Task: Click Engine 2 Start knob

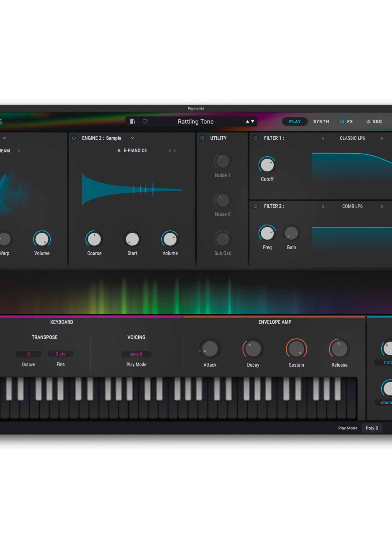Action: coord(132,239)
